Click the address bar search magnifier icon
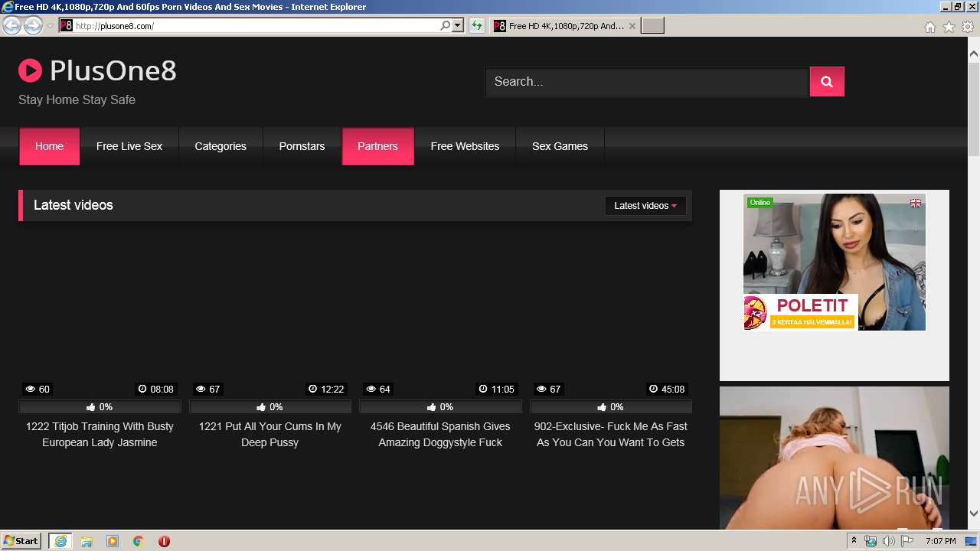Image resolution: width=980 pixels, height=551 pixels. 445,26
